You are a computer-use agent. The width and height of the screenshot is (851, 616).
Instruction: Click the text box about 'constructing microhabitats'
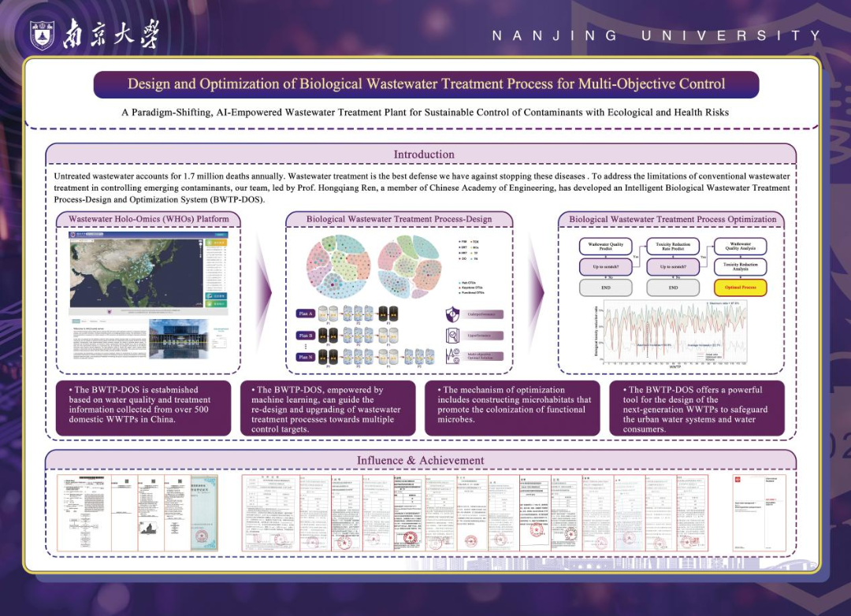point(512,408)
